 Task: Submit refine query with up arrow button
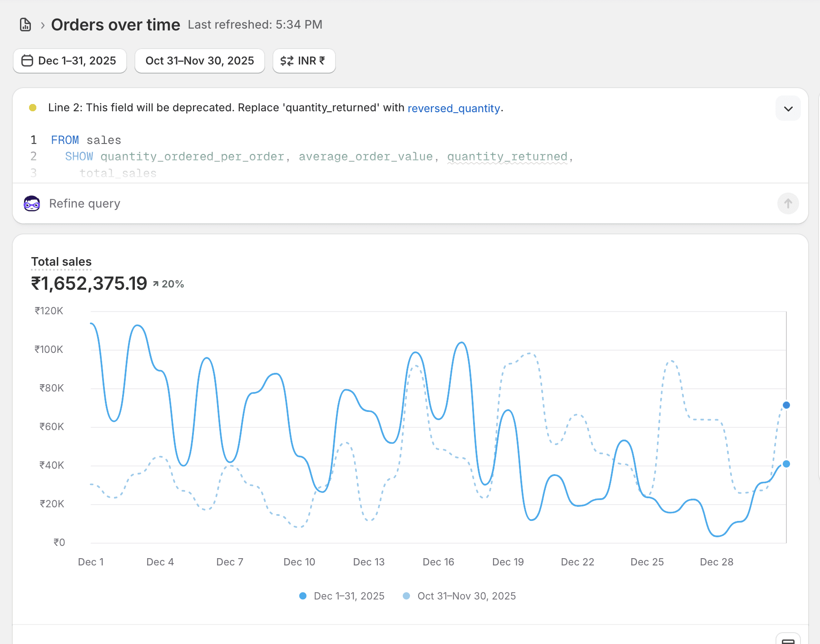point(788,203)
